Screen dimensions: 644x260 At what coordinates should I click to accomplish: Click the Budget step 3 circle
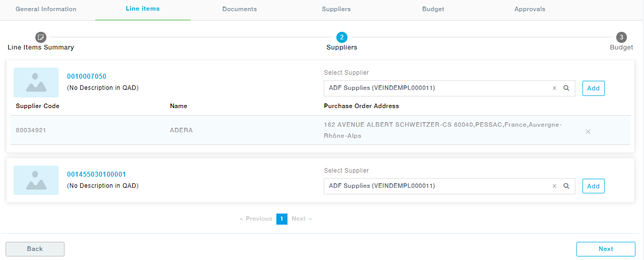coord(621,37)
